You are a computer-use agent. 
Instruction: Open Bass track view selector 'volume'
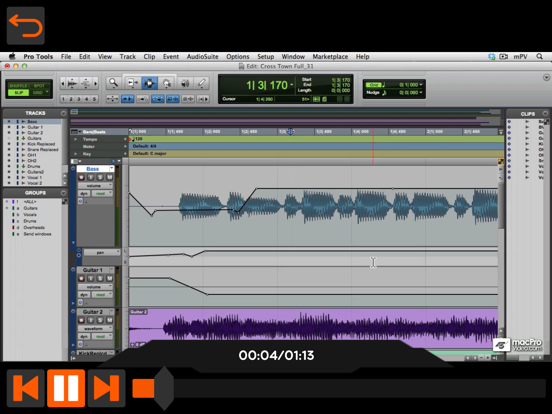tap(95, 186)
